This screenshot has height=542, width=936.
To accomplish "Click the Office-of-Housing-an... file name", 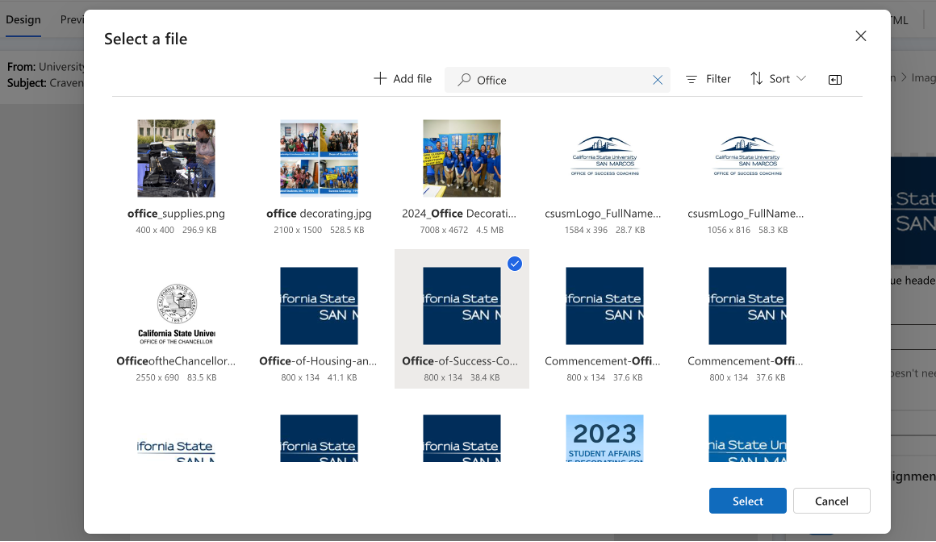I will (x=318, y=361).
